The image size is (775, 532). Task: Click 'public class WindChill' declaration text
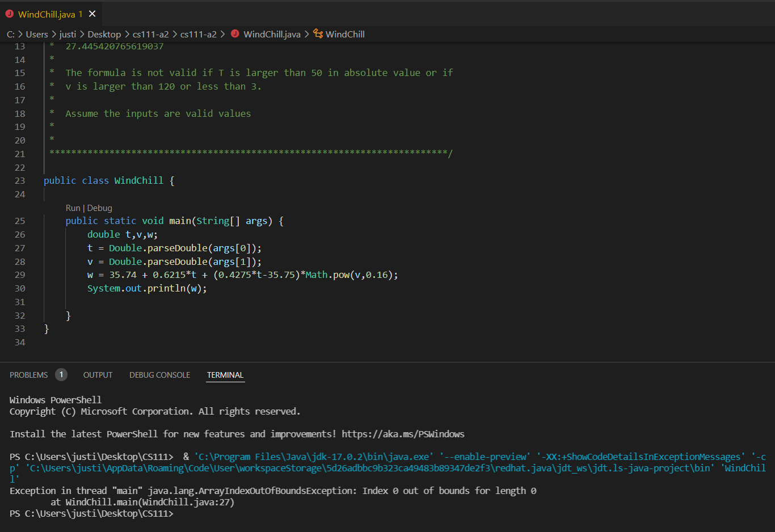(103, 180)
